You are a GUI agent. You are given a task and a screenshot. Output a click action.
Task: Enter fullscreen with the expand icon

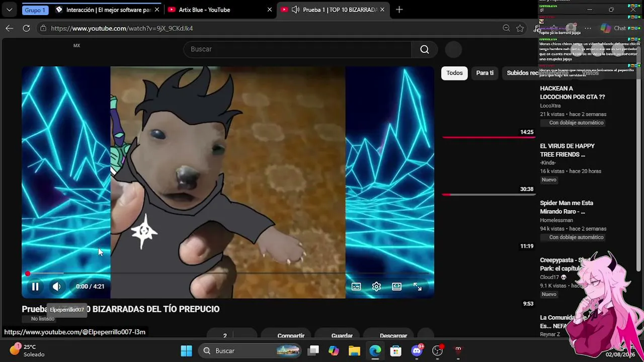click(418, 287)
